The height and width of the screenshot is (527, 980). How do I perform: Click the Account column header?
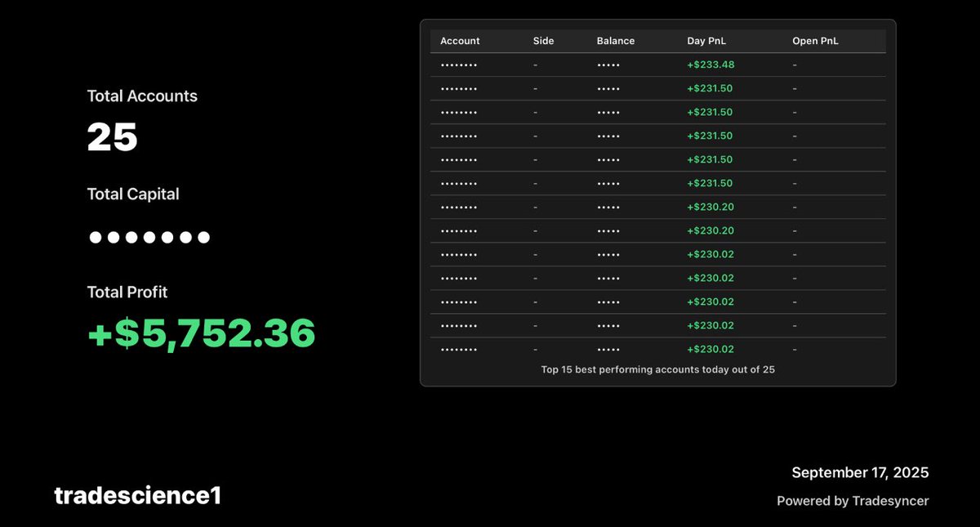click(460, 41)
